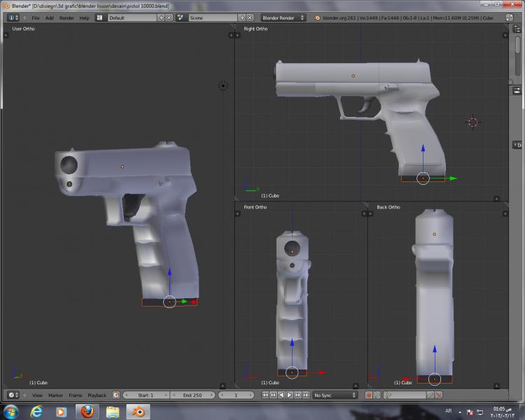The height and width of the screenshot is (420, 525).
Task: Expand properties region of User Ortho view
Action: tap(231, 35)
